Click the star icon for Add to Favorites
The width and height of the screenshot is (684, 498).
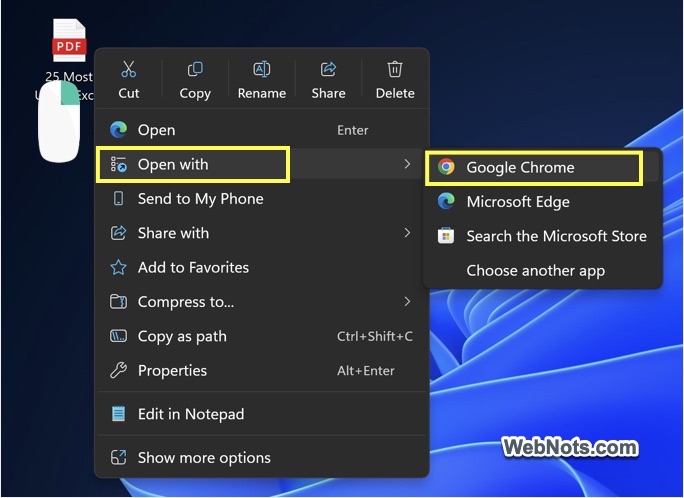(118, 267)
